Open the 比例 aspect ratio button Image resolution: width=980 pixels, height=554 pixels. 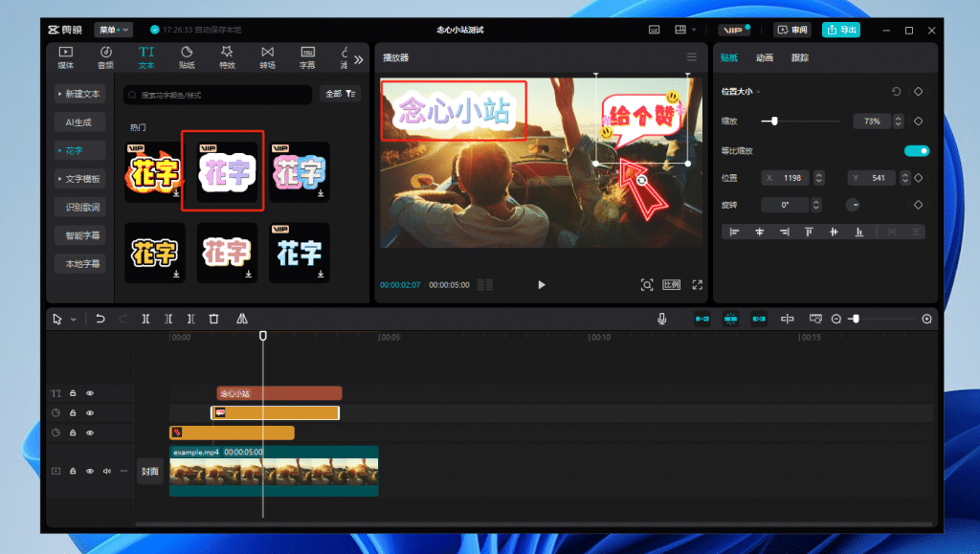[x=672, y=285]
